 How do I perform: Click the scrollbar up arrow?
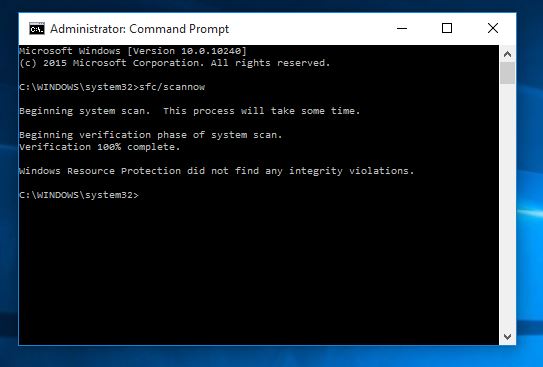[x=507, y=54]
